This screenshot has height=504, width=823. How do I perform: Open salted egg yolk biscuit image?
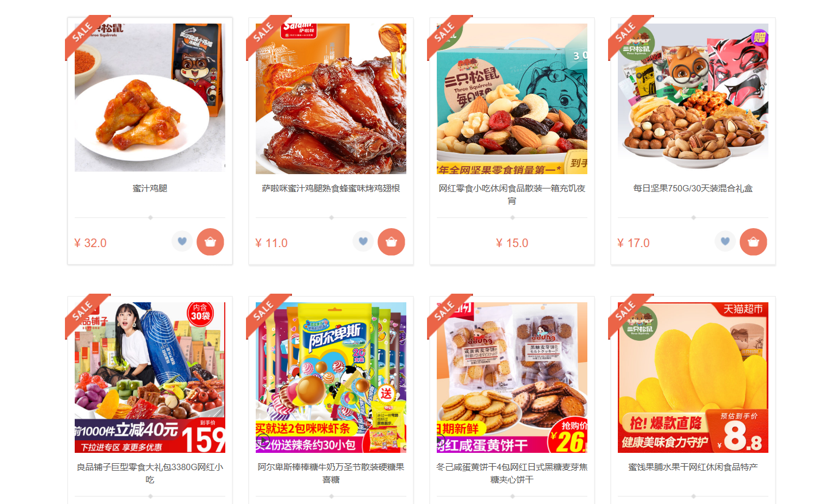512,378
